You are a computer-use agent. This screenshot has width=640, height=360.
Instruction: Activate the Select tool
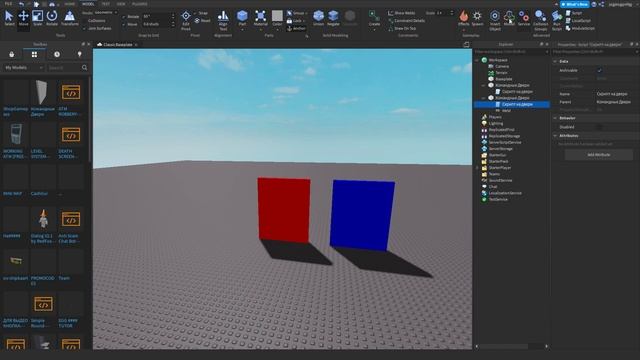pos(9,19)
